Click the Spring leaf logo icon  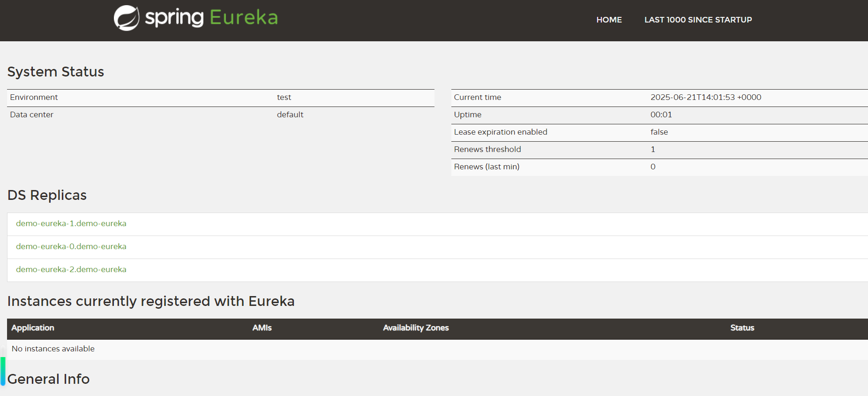[127, 18]
